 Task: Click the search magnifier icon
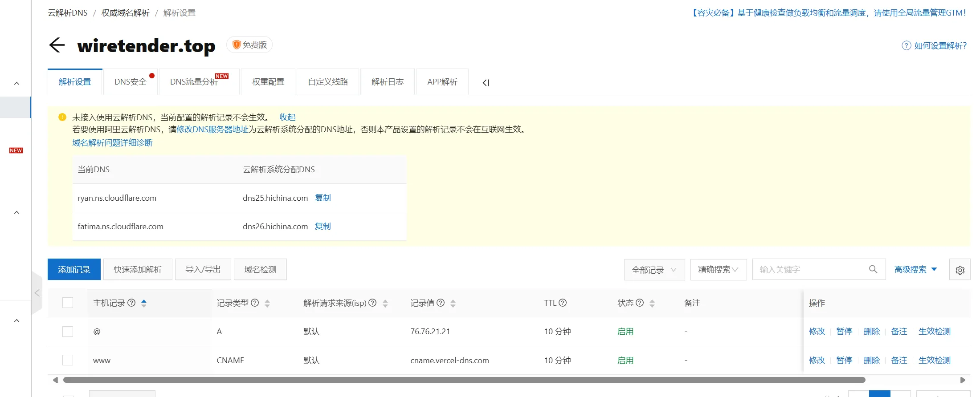873,269
